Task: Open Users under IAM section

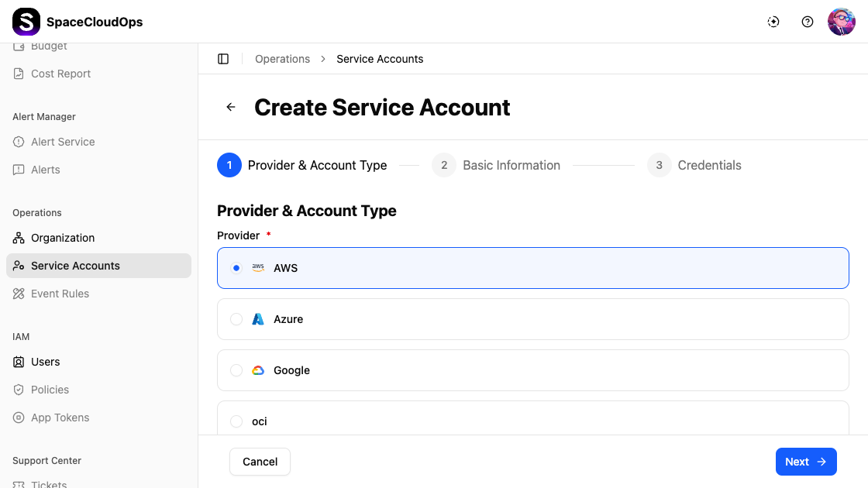Action: [45, 362]
